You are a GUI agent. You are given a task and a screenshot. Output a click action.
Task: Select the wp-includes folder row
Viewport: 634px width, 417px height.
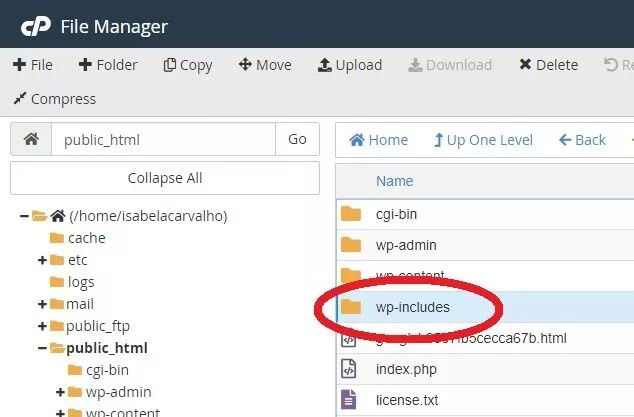coord(412,307)
